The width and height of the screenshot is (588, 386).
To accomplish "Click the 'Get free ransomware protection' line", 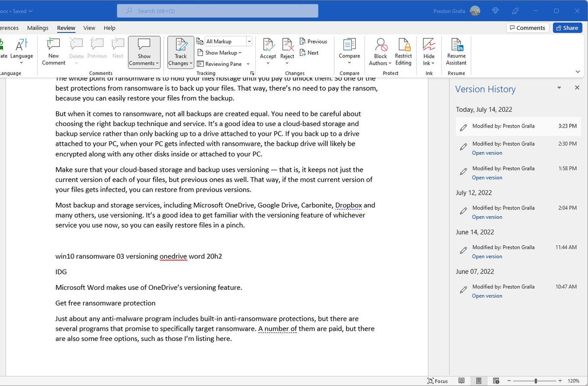I will pos(105,303).
